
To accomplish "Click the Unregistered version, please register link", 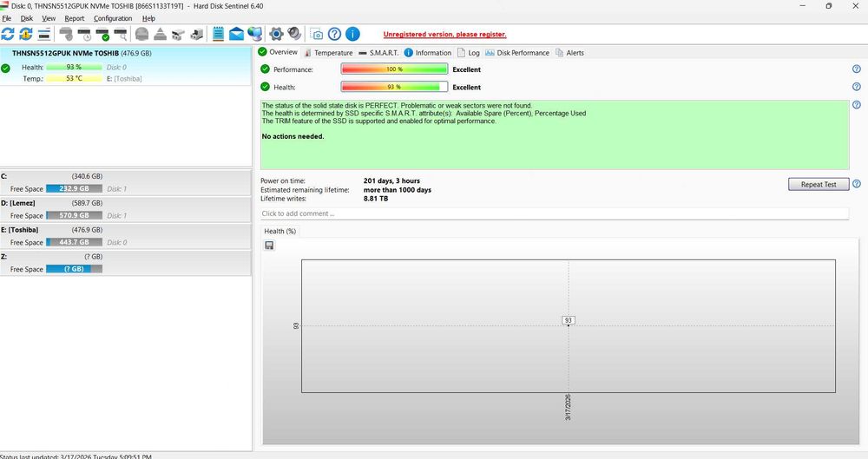I will 444,35.
